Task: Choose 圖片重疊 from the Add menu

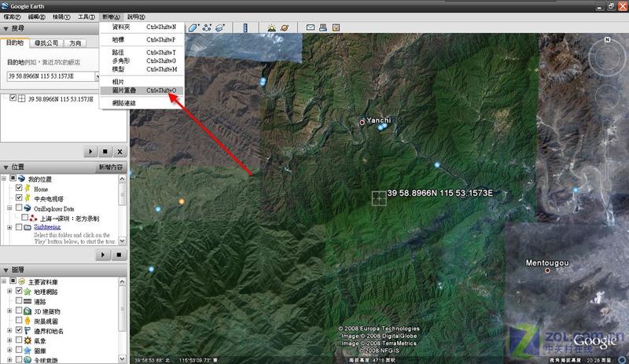Action: point(142,90)
